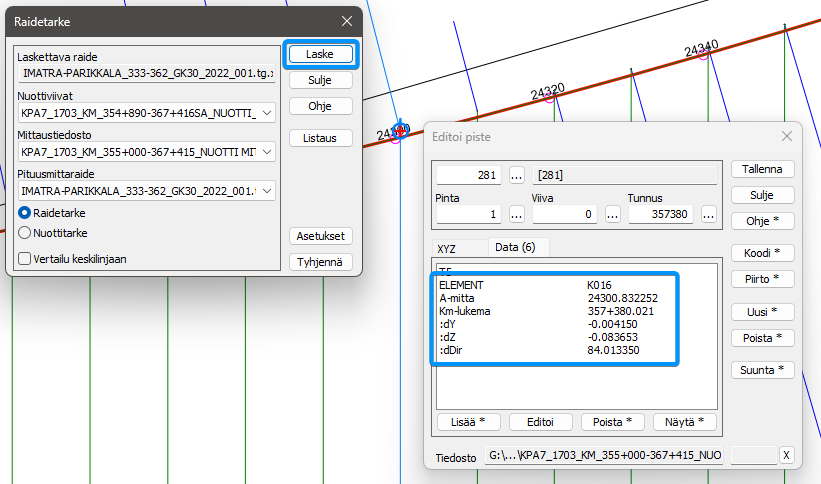Screen dimensions: 821x484
Task: Click the Tunnus input field with 357380
Action: 661,214
